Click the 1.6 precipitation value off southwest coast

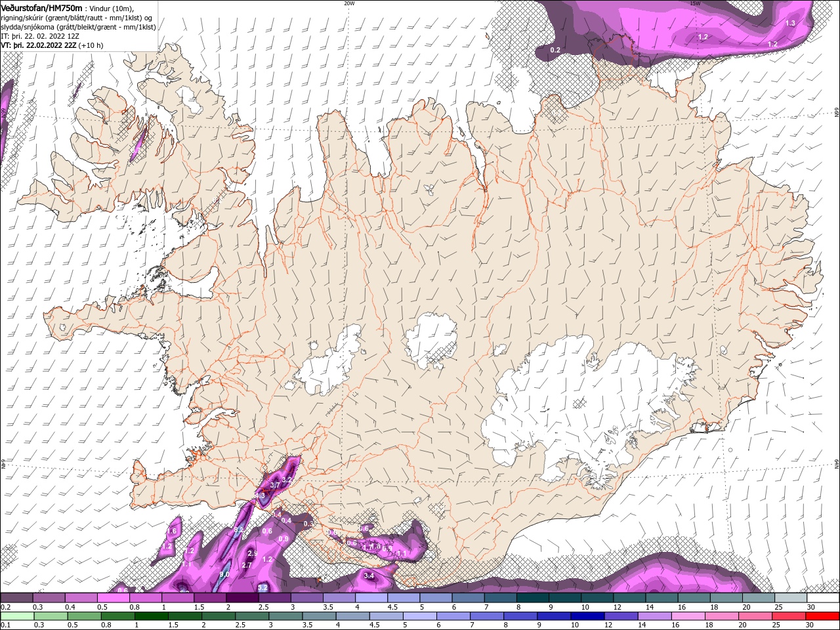173,531
